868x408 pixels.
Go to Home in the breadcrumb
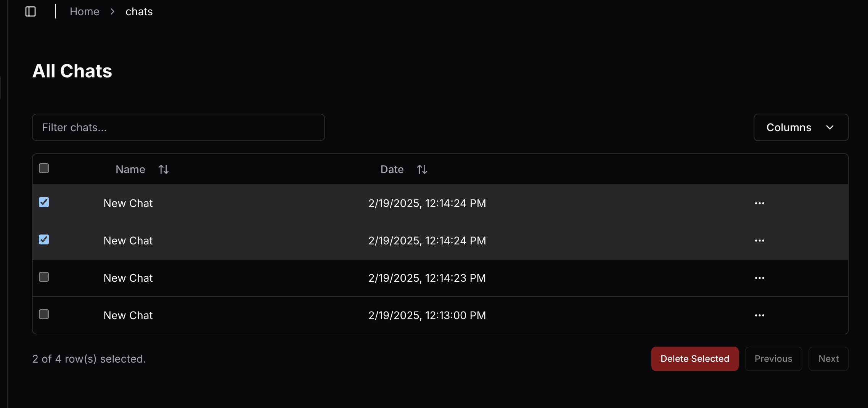coord(84,12)
